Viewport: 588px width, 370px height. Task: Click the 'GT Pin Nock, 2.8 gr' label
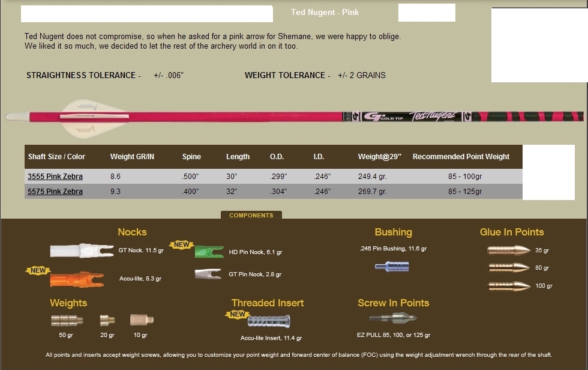(255, 274)
